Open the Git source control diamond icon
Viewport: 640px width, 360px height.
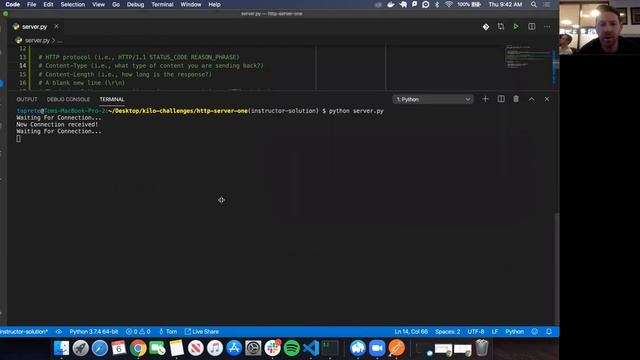486,27
